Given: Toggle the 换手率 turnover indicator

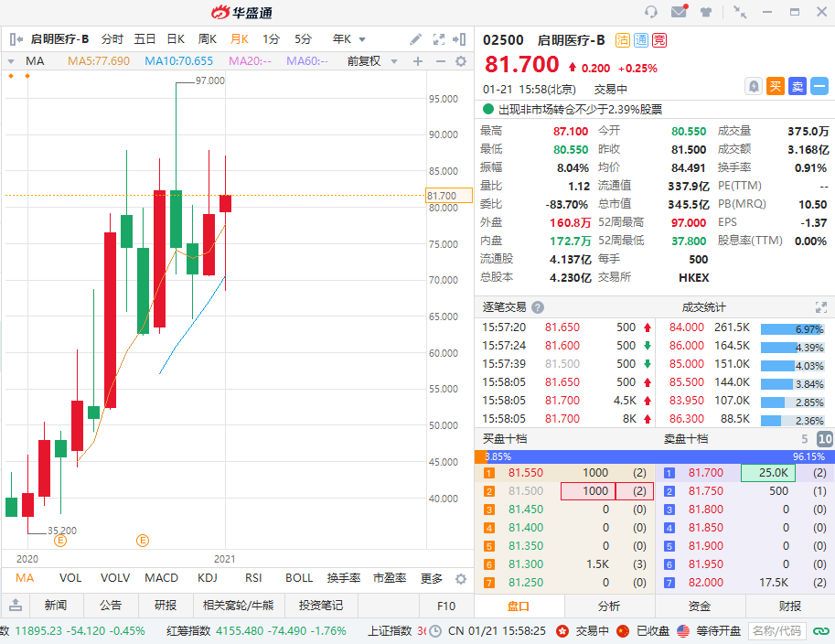Looking at the screenshot, I should pos(344,578).
